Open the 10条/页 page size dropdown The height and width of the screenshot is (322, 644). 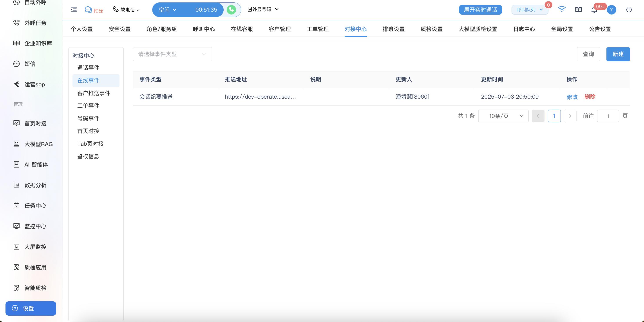[x=503, y=116]
